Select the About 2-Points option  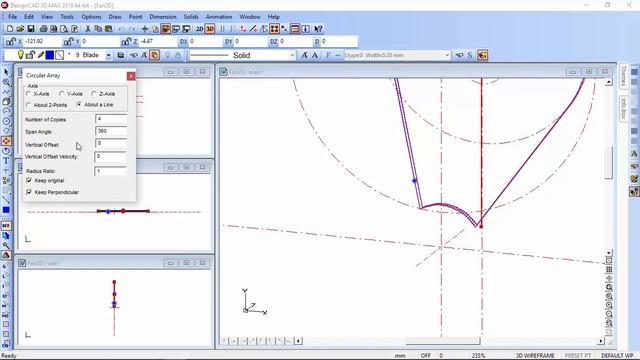pos(29,105)
